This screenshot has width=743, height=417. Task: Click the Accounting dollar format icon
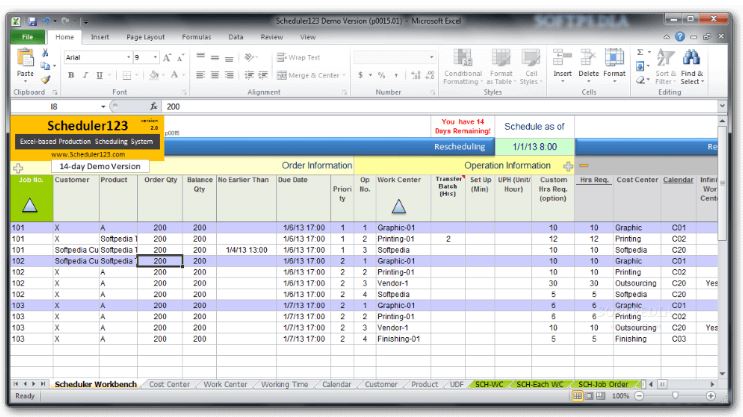[x=361, y=75]
